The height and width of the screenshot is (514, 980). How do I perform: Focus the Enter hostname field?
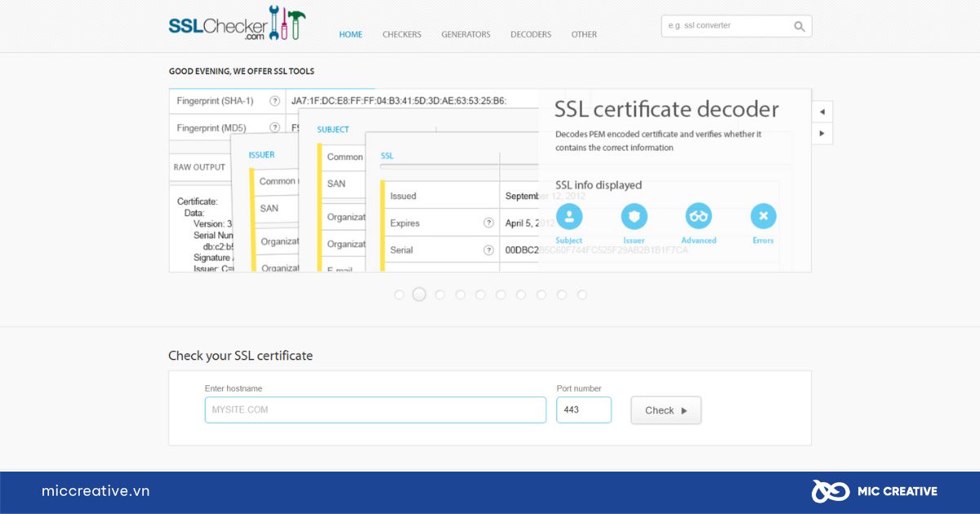click(x=375, y=410)
